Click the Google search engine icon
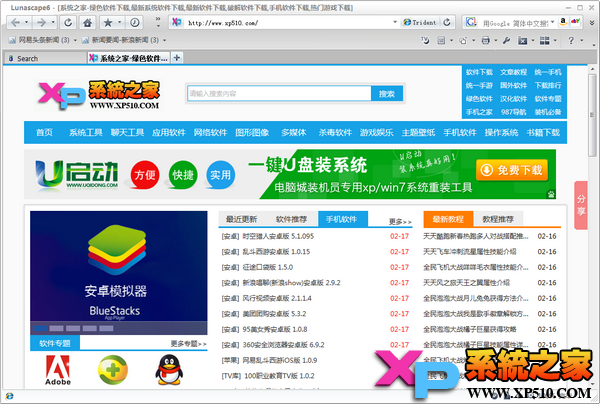Viewport: 600px width, 404px height. (470, 23)
